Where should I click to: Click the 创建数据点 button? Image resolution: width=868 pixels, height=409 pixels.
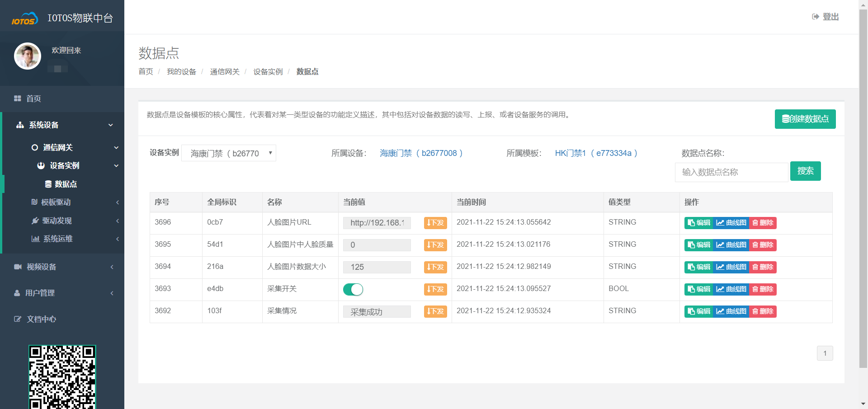[x=805, y=119]
